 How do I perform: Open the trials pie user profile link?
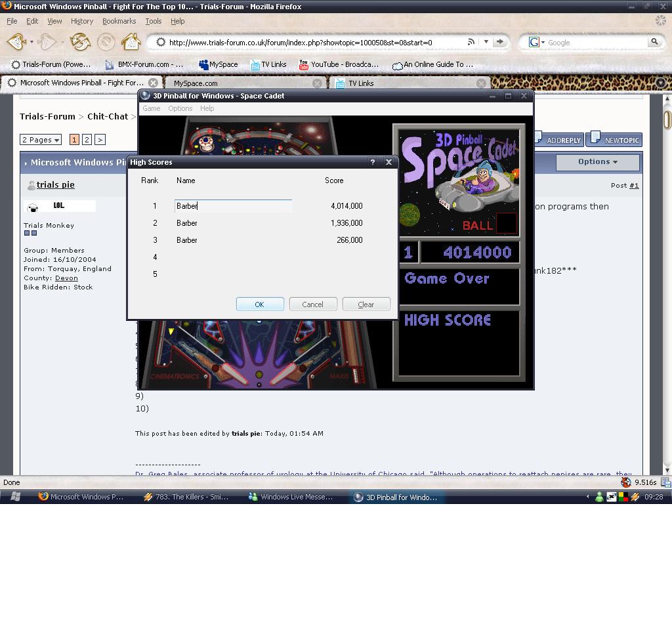55,184
